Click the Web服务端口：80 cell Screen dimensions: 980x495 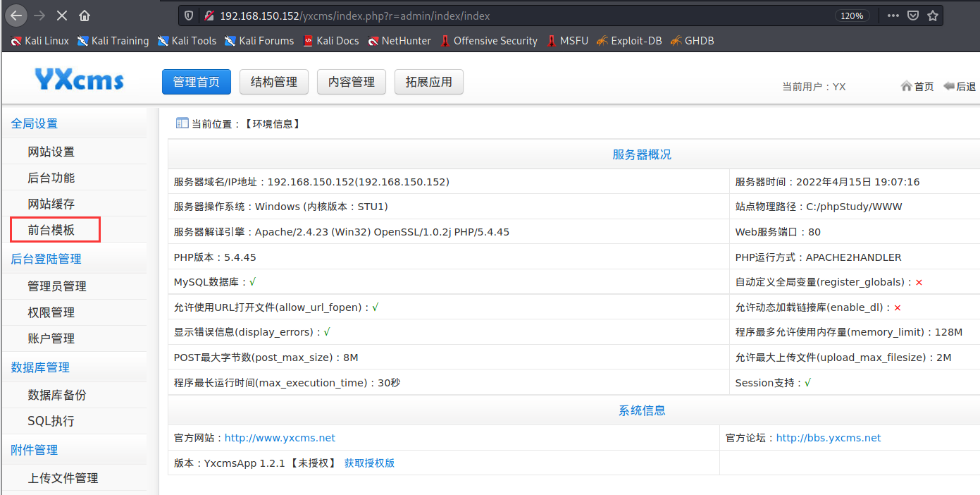[855, 232]
